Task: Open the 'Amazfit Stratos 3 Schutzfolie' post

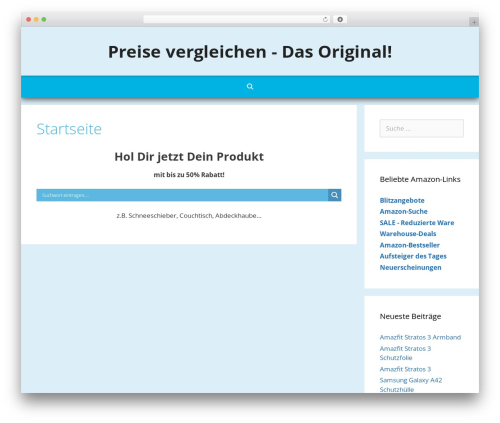Action: 405,353
